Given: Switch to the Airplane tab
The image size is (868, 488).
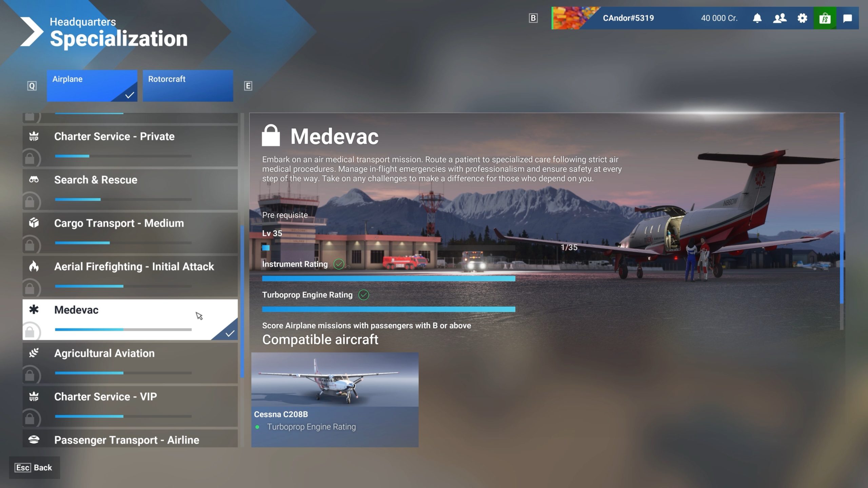Looking at the screenshot, I should pos(92,86).
